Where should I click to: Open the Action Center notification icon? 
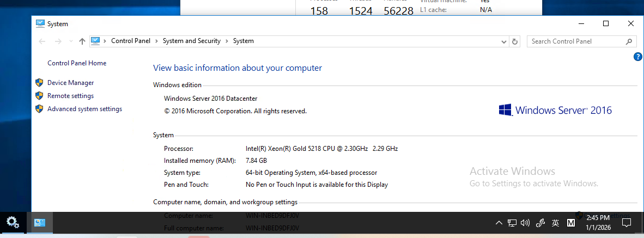pyautogui.click(x=627, y=223)
